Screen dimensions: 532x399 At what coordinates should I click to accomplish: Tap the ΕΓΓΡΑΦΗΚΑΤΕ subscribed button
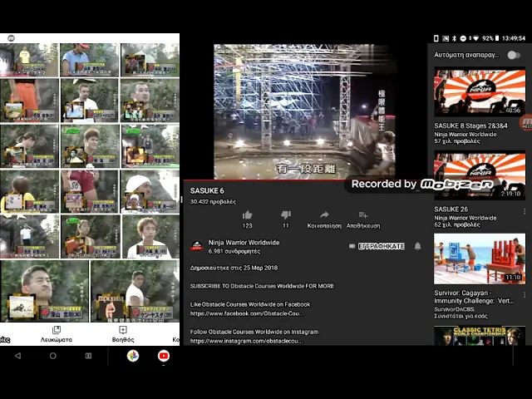tap(382, 246)
